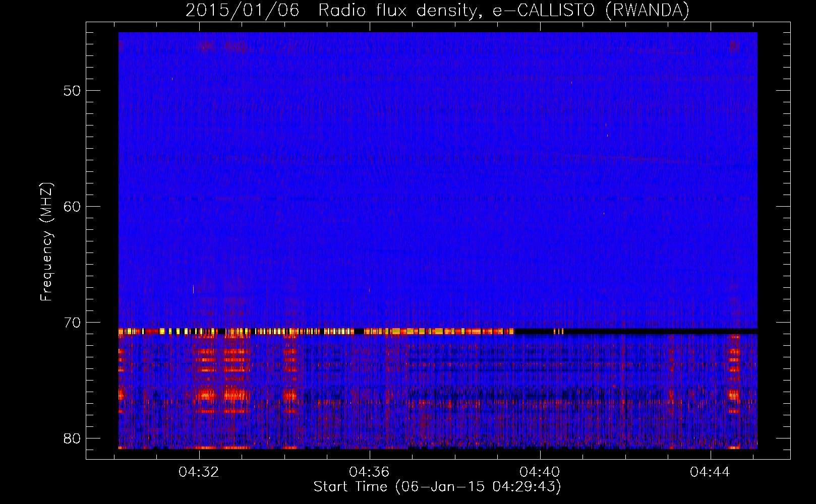This screenshot has height=504, width=816.
Task: Select the "Frequency (MHZ)" y-axis label
Action: coord(46,242)
